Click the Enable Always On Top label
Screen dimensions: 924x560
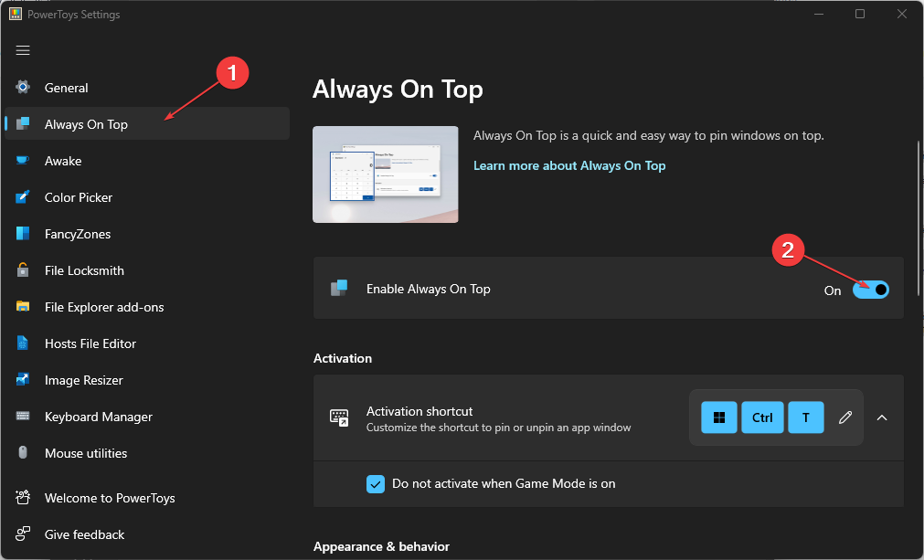[429, 289]
